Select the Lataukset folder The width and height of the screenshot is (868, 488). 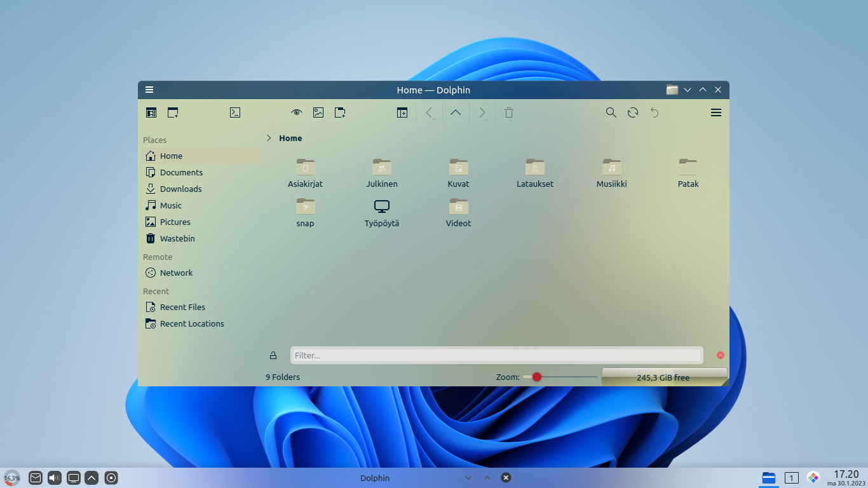pos(535,173)
